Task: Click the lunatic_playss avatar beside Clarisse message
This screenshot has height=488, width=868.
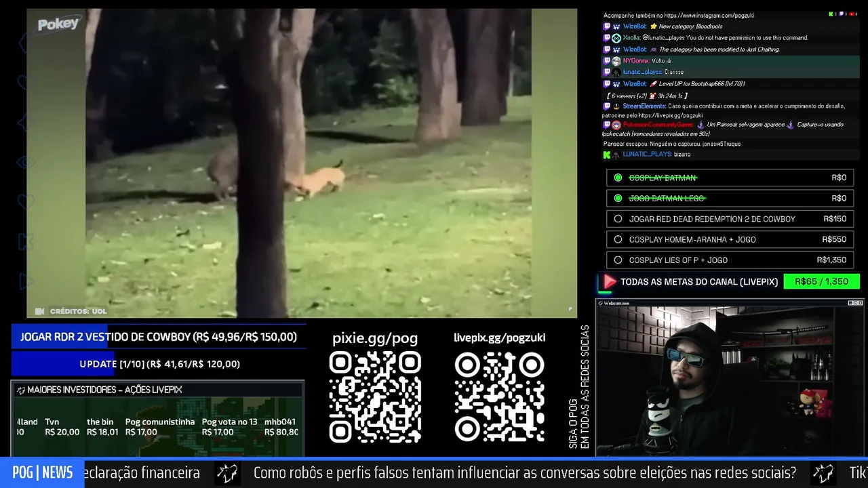Action: [616, 72]
